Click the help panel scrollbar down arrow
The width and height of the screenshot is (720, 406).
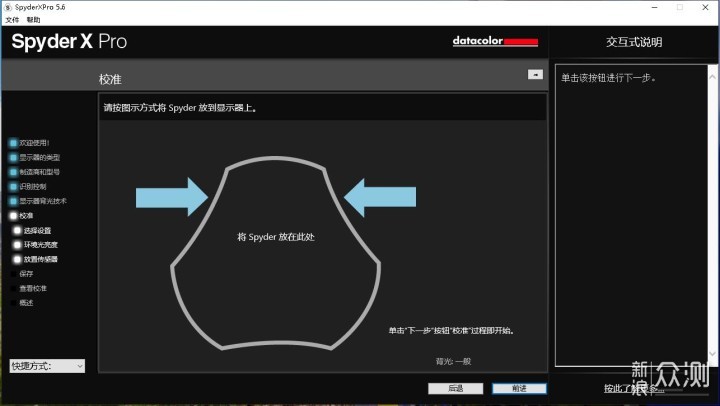point(713,354)
